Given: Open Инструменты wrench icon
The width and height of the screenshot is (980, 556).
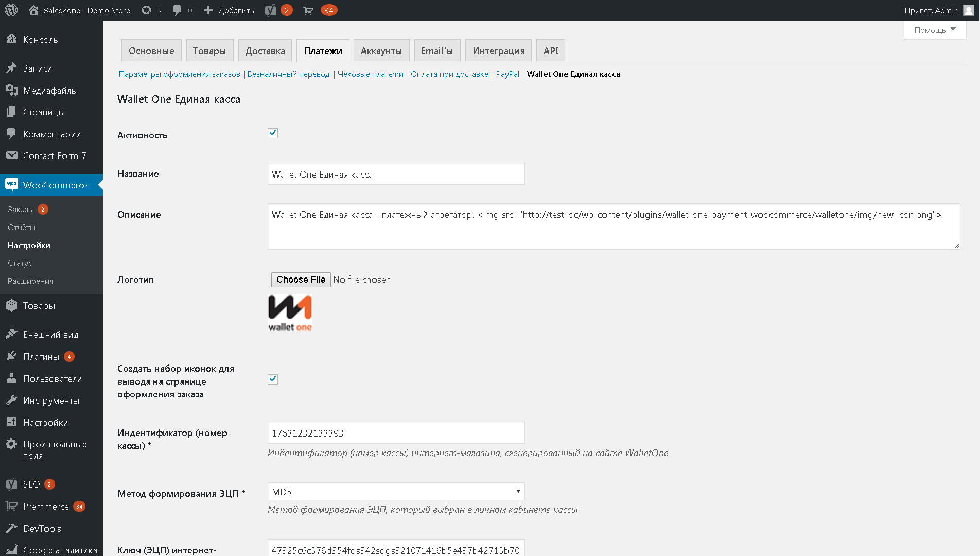Looking at the screenshot, I should click(x=11, y=400).
